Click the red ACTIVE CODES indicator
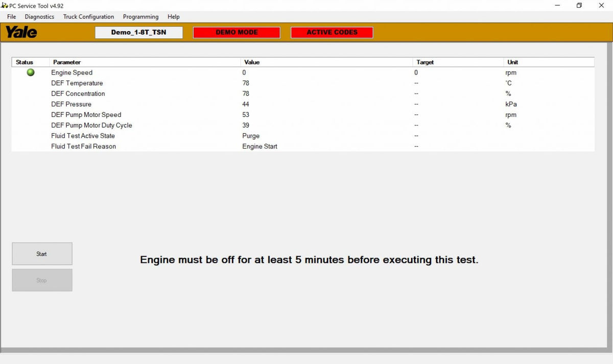The width and height of the screenshot is (613, 364). [332, 32]
